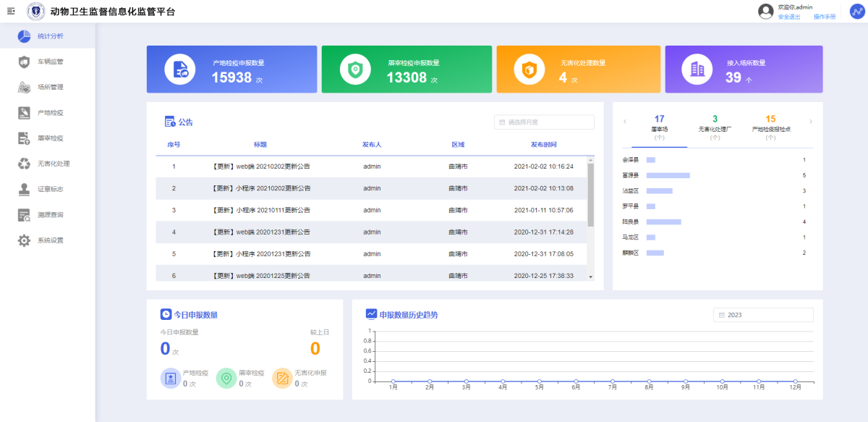Screen dimensions: 868x422
Task: Open the 溯源查询 traceability query icon
Action: pyautogui.click(x=22, y=214)
